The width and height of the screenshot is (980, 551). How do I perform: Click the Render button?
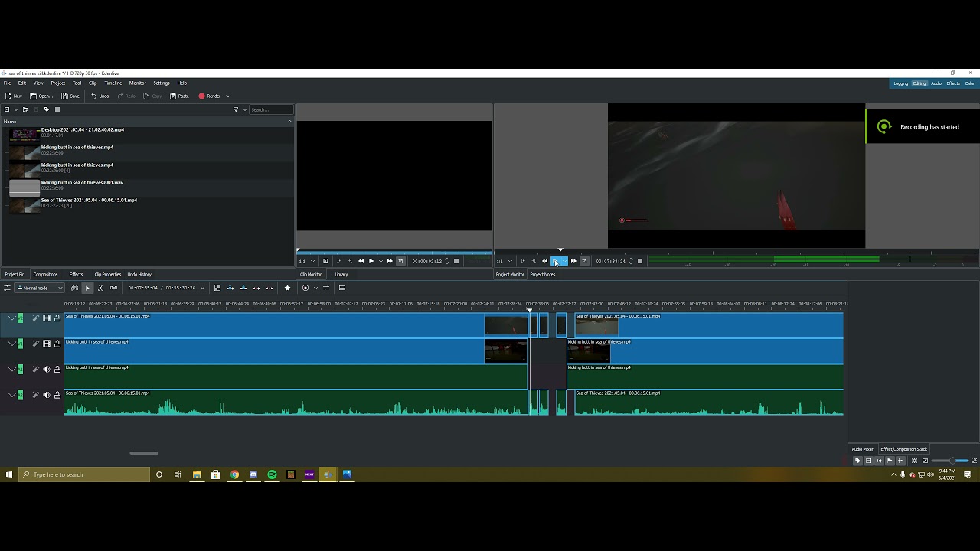209,96
